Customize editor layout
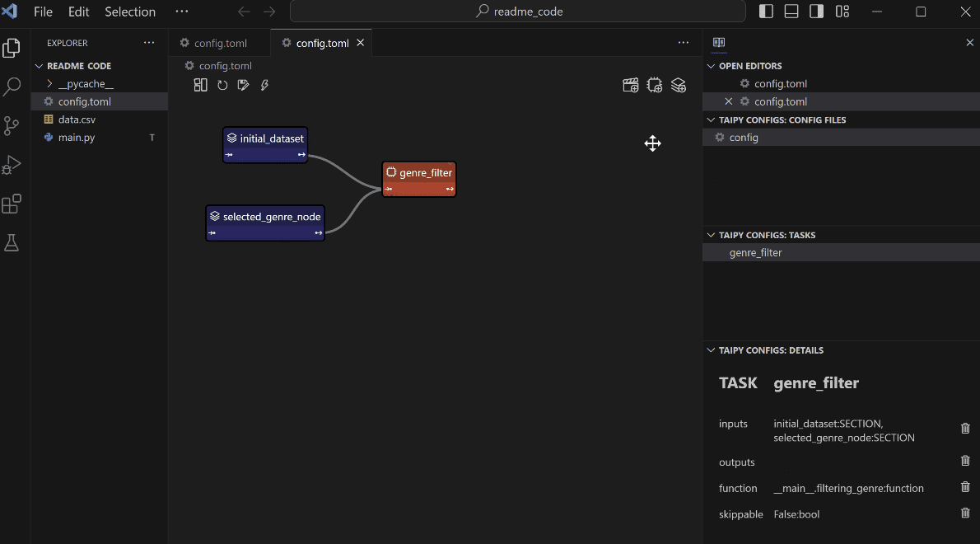 point(842,12)
